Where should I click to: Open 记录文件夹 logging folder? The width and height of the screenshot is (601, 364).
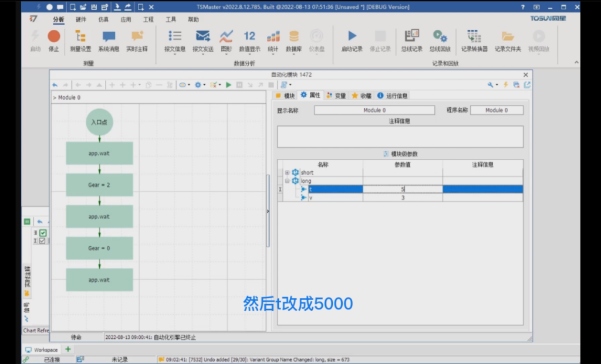click(508, 37)
